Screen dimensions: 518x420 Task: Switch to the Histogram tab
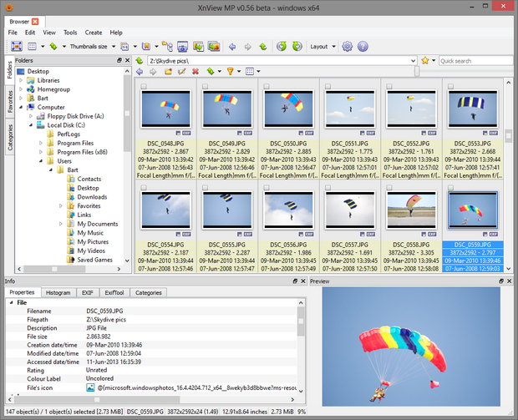pyautogui.click(x=58, y=293)
